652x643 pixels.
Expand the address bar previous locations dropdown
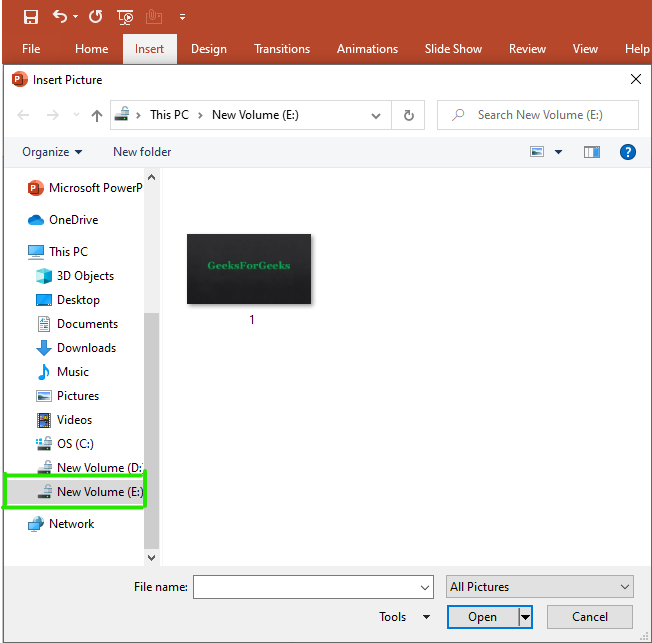376,116
